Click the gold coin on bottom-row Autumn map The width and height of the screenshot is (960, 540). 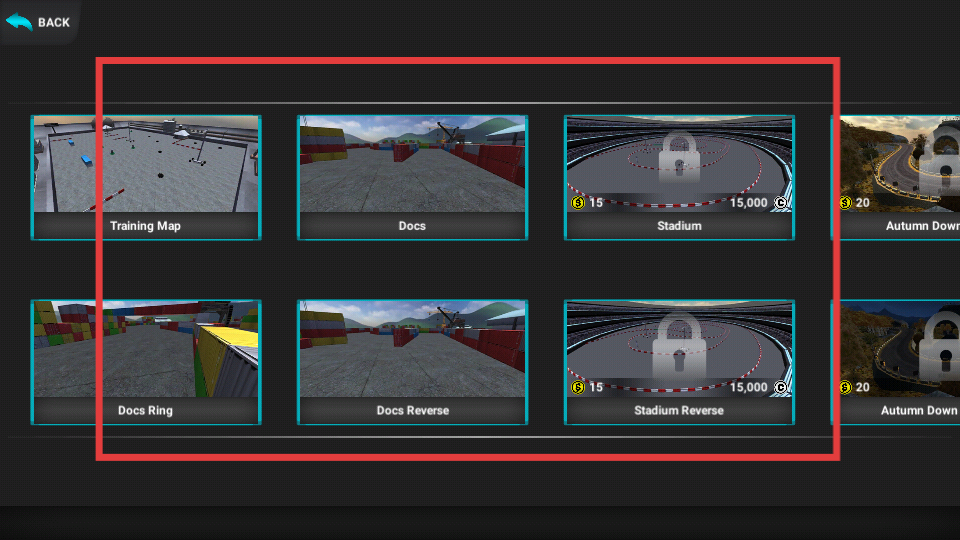[845, 387]
